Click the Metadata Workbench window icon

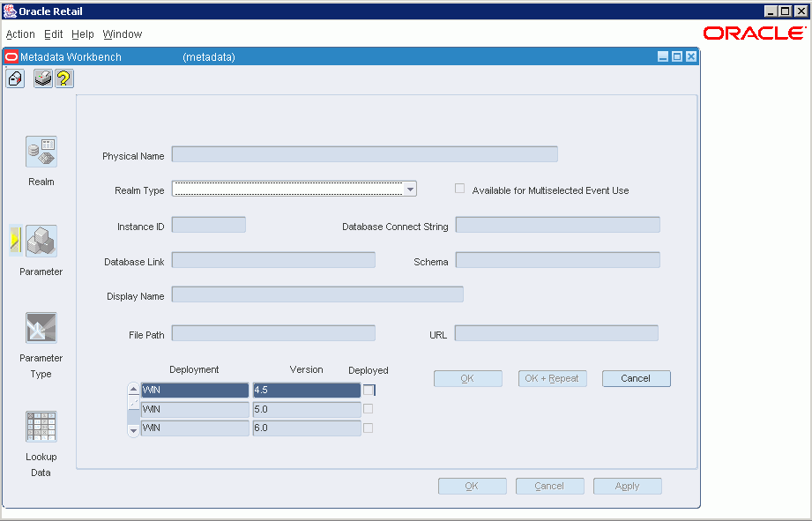11,57
